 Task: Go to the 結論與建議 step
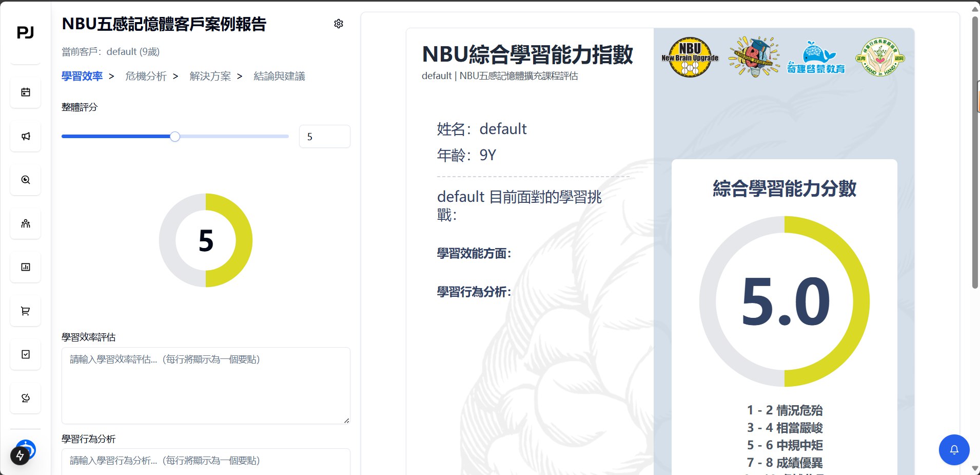(279, 76)
